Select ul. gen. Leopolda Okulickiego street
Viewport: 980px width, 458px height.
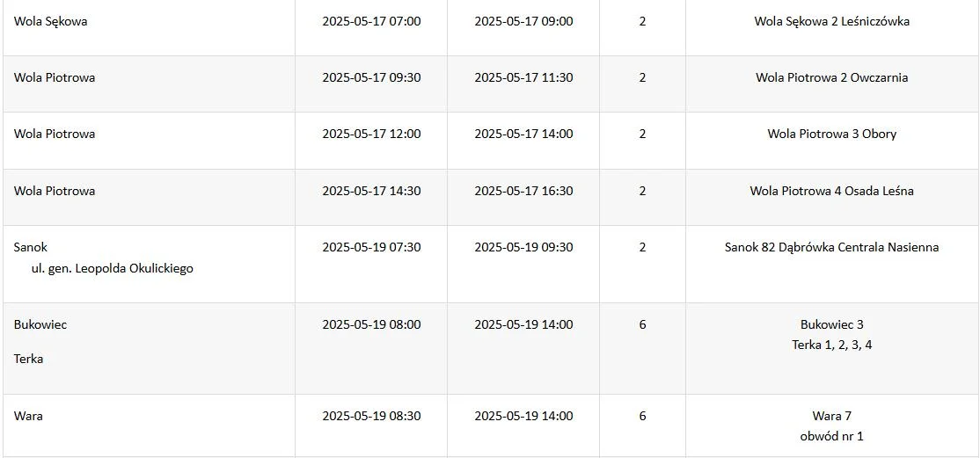tap(113, 269)
